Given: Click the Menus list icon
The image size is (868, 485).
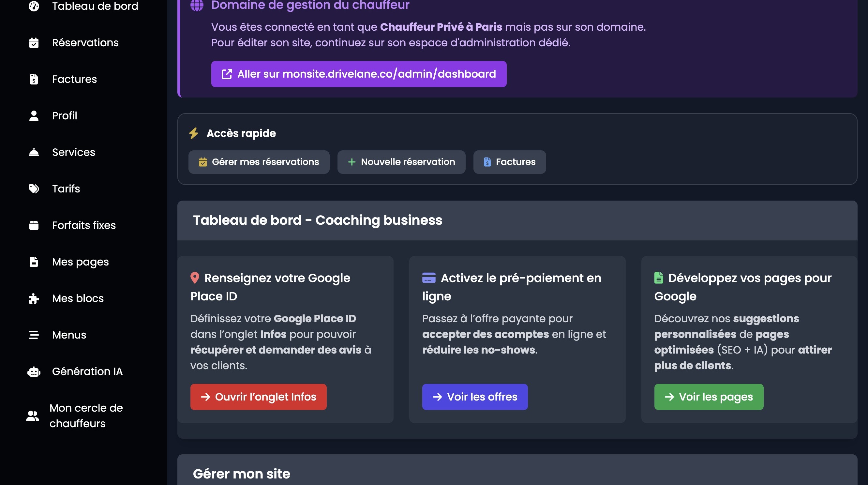Looking at the screenshot, I should pyautogui.click(x=34, y=335).
